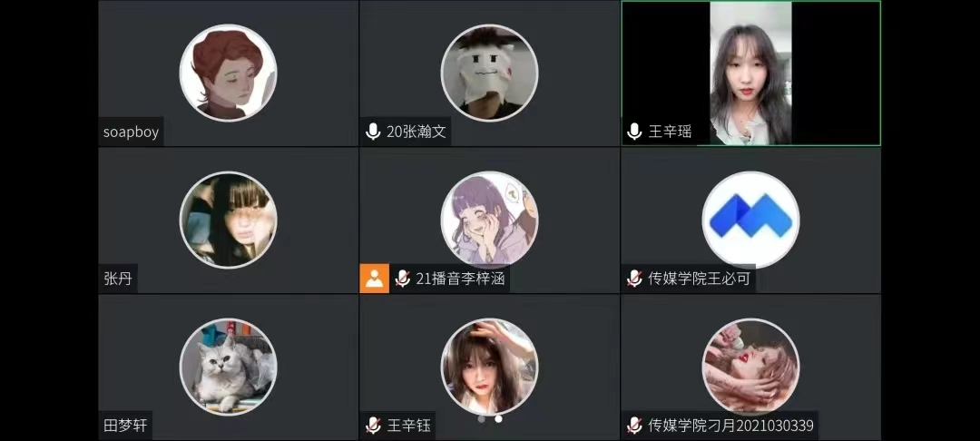Click the 田梦轩 name label

coord(125,426)
